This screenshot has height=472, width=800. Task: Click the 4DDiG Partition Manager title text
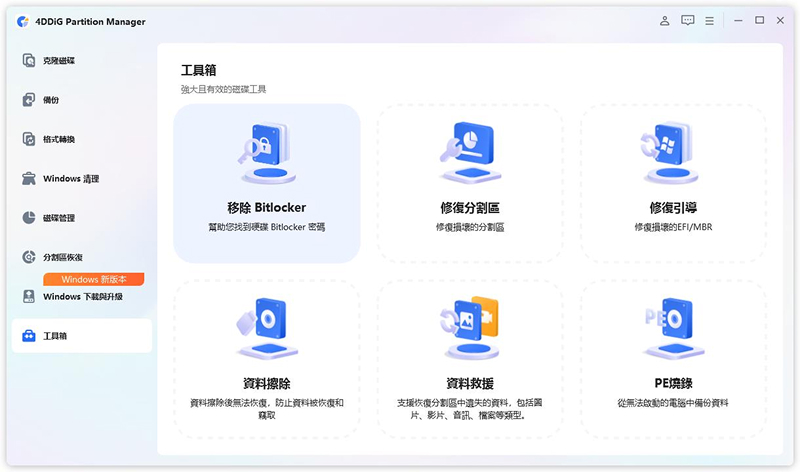pyautogui.click(x=90, y=21)
